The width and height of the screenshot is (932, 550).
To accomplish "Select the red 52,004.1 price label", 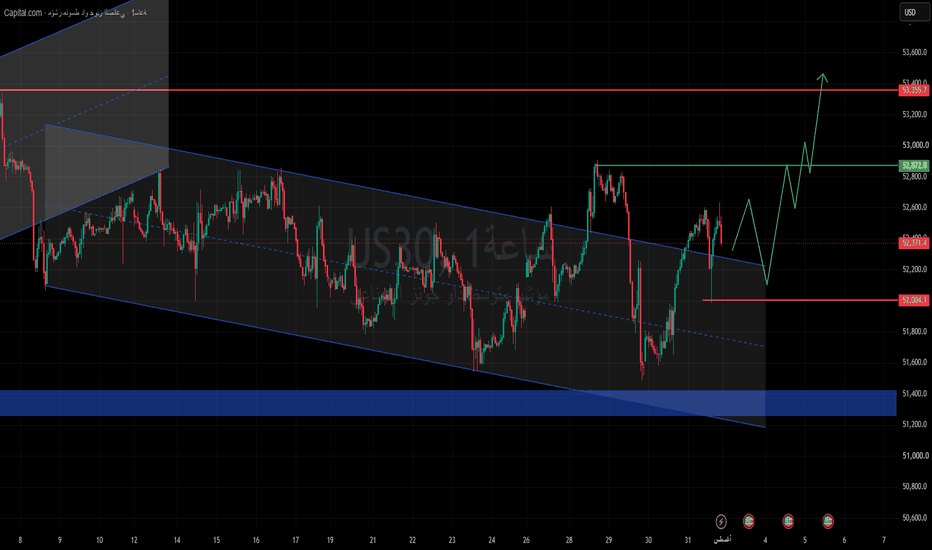I will [x=914, y=300].
